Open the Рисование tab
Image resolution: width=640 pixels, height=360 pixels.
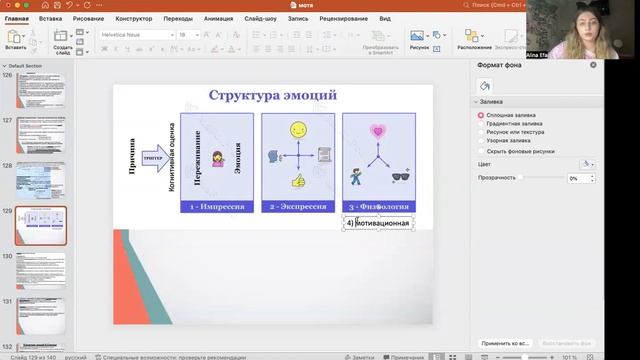tap(88, 19)
